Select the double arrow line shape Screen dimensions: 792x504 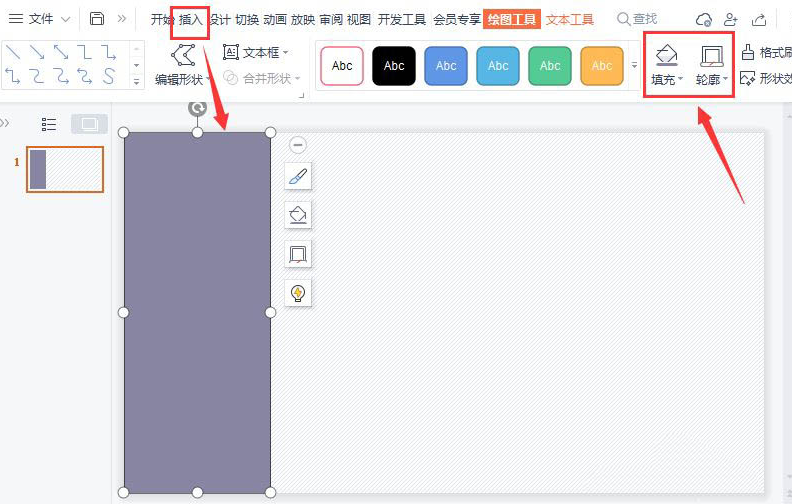click(x=61, y=52)
